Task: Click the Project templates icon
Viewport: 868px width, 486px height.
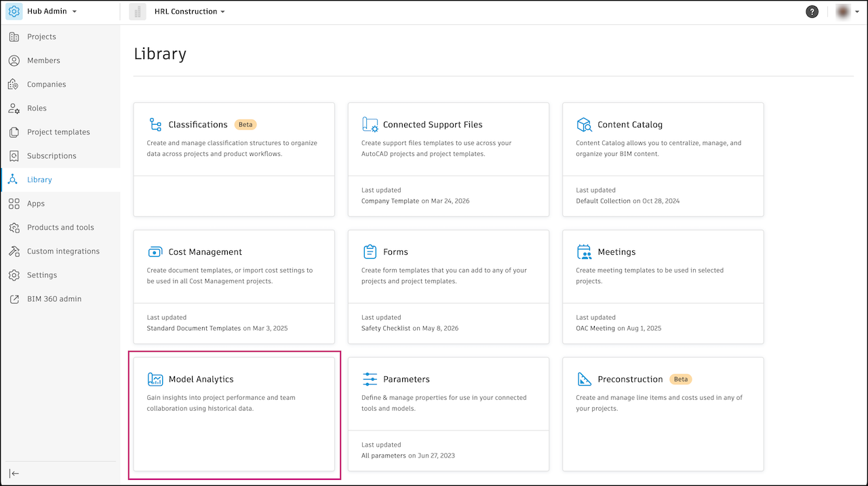Action: (x=14, y=132)
